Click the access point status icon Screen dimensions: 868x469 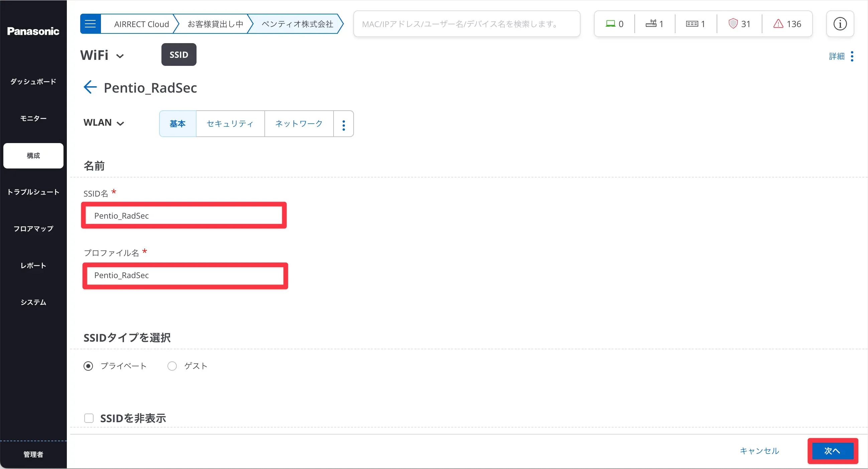(651, 24)
